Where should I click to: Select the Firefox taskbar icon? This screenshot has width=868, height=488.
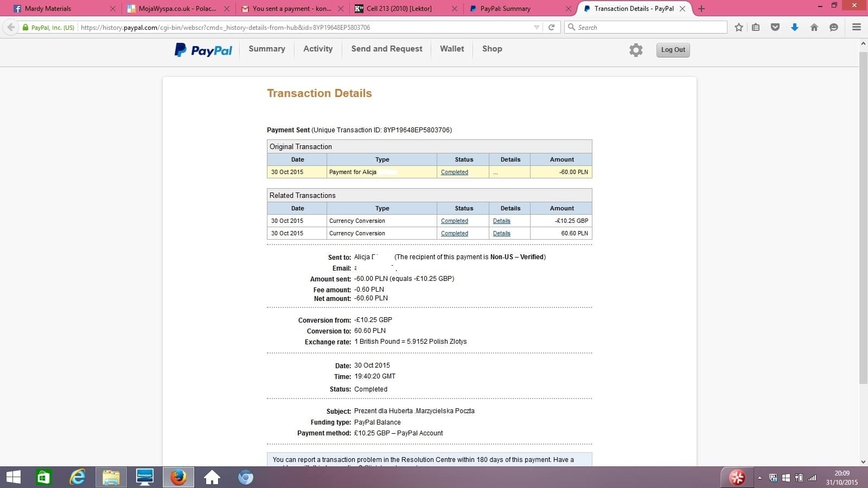pyautogui.click(x=178, y=477)
